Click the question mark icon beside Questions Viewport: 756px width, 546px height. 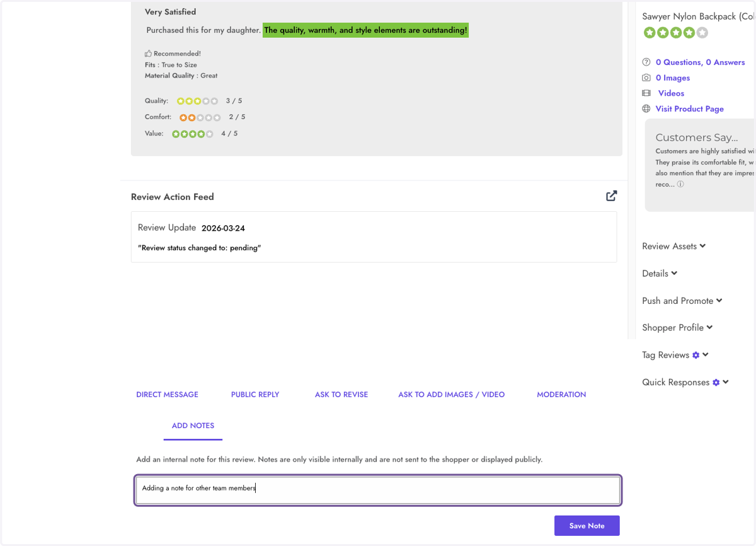(x=646, y=62)
